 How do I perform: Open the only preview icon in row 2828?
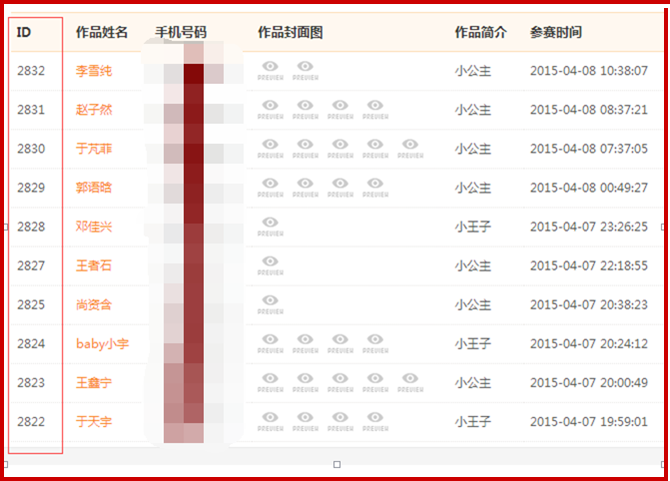point(270,225)
